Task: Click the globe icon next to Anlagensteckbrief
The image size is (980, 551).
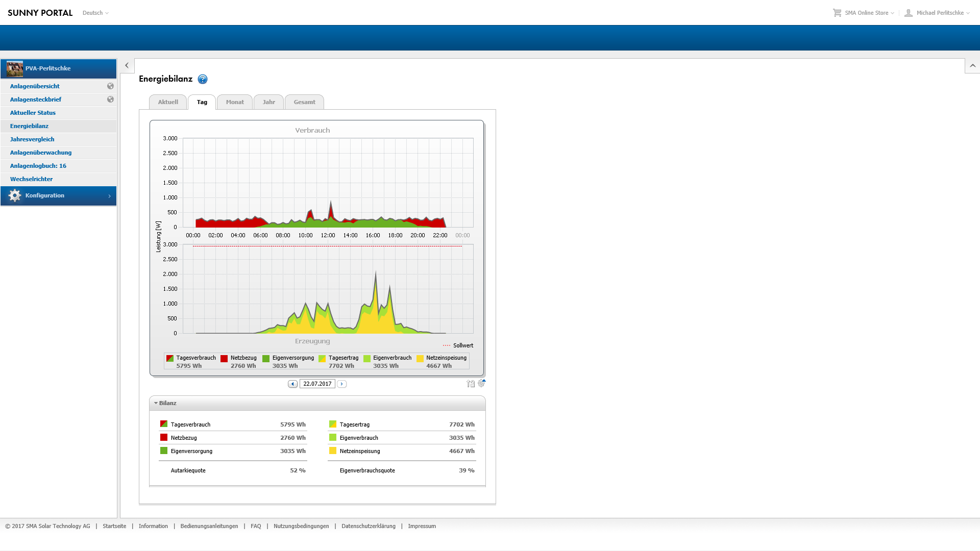Action: (110, 99)
